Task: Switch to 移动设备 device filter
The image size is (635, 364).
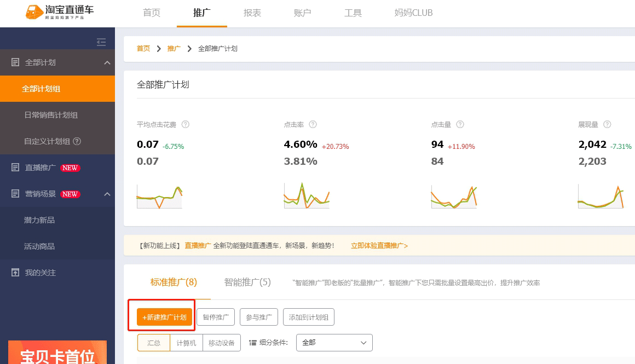Action: click(222, 343)
